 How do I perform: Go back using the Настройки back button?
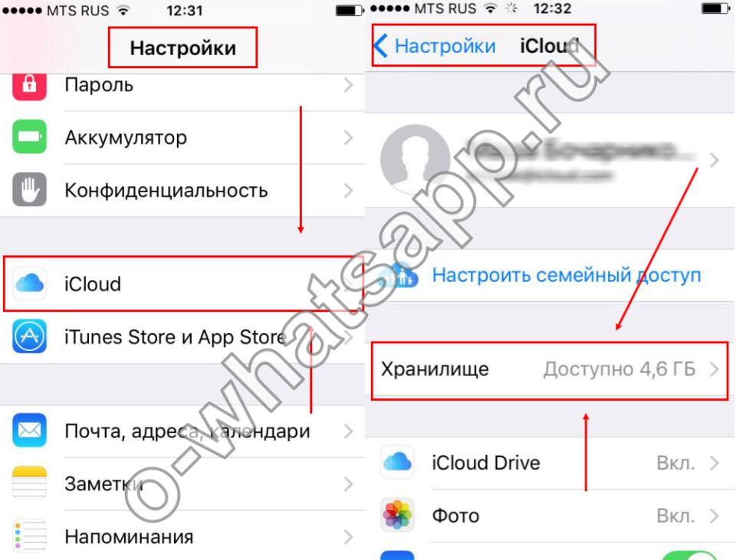point(435,46)
